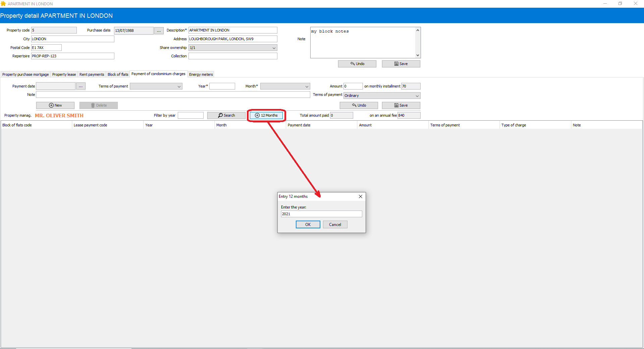Open Payment date picker ellipsis button
The width and height of the screenshot is (644, 349).
pos(80,86)
